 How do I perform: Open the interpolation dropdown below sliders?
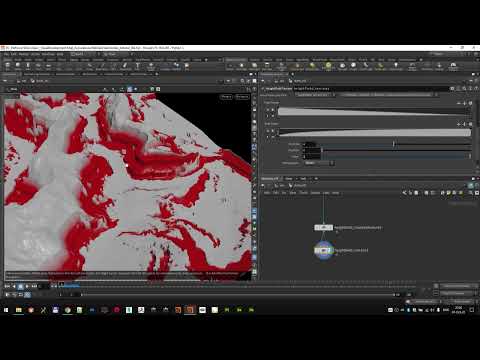point(319,163)
